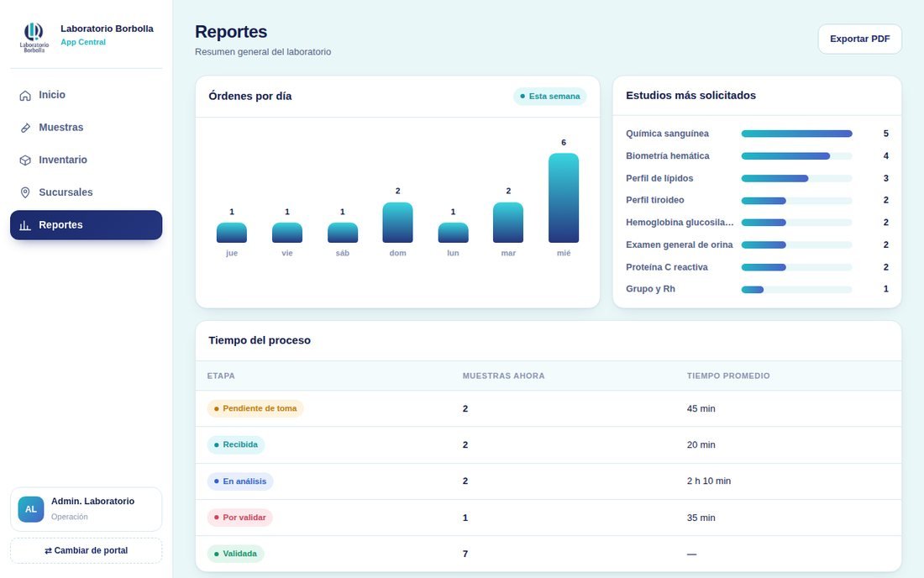Click the Reportes bar chart icon
This screenshot has height=578, width=924.
24,225
